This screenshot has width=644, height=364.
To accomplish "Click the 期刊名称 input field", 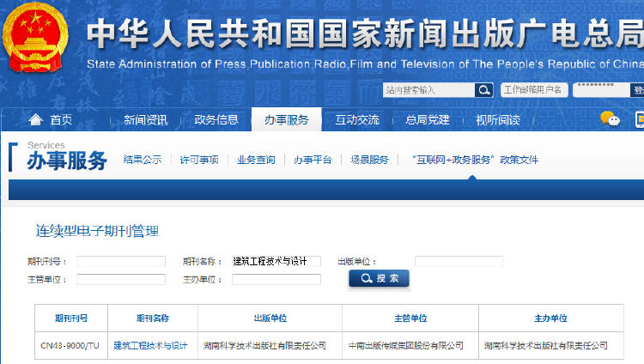I will click(276, 261).
